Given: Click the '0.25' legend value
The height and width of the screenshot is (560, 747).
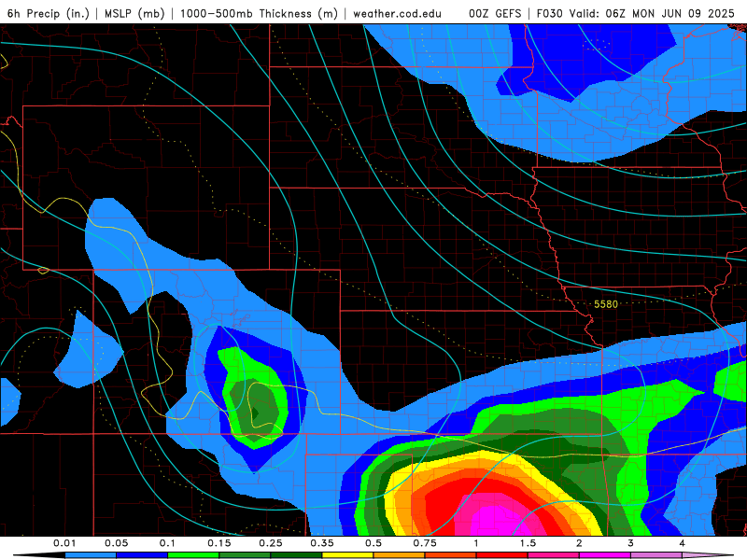Looking at the screenshot, I should click(271, 543).
